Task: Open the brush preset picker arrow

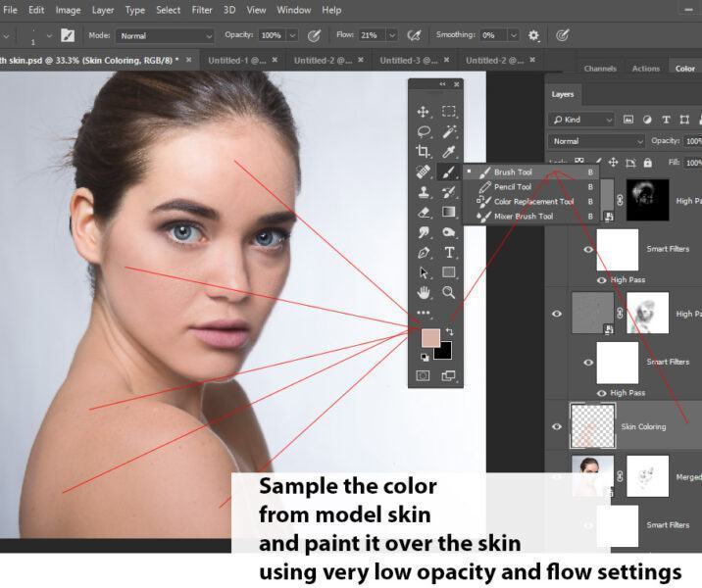Action: 49,36
